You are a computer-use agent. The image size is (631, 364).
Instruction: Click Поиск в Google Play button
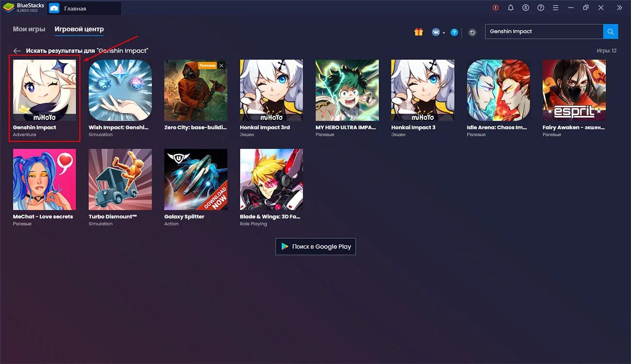coord(315,247)
